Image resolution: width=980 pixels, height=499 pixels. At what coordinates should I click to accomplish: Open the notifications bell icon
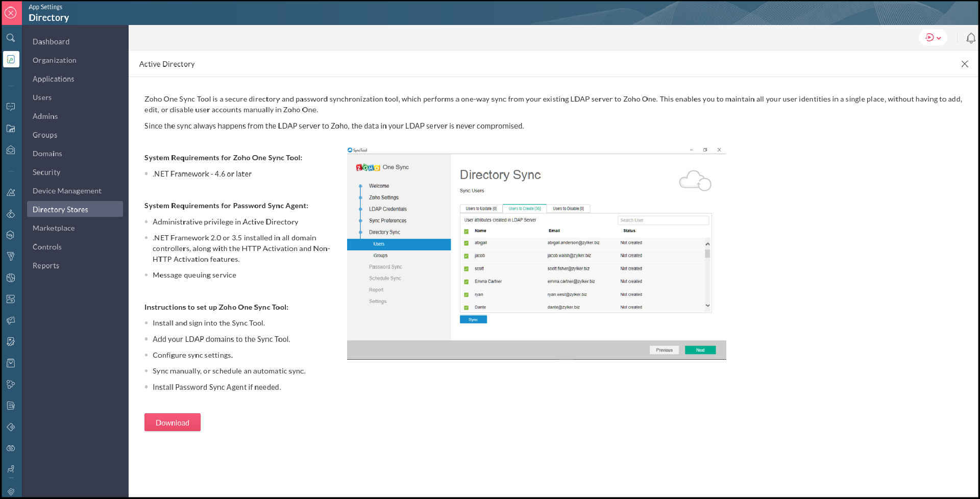point(970,38)
